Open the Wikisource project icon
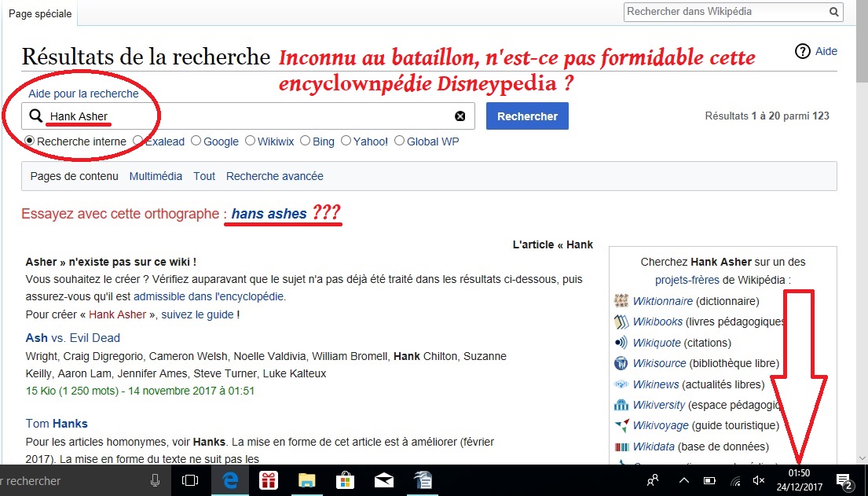868x496 pixels. [621, 363]
